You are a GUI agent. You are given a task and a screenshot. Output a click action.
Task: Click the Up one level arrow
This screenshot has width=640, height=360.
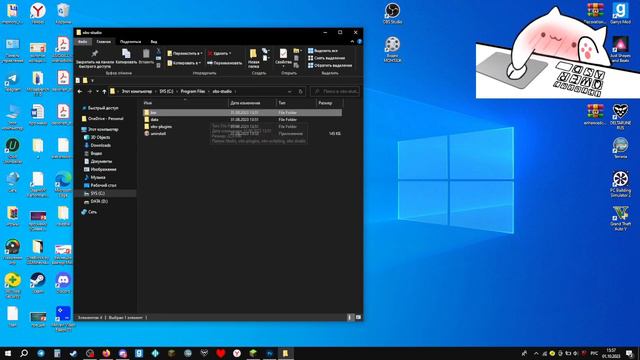pyautogui.click(x=104, y=91)
